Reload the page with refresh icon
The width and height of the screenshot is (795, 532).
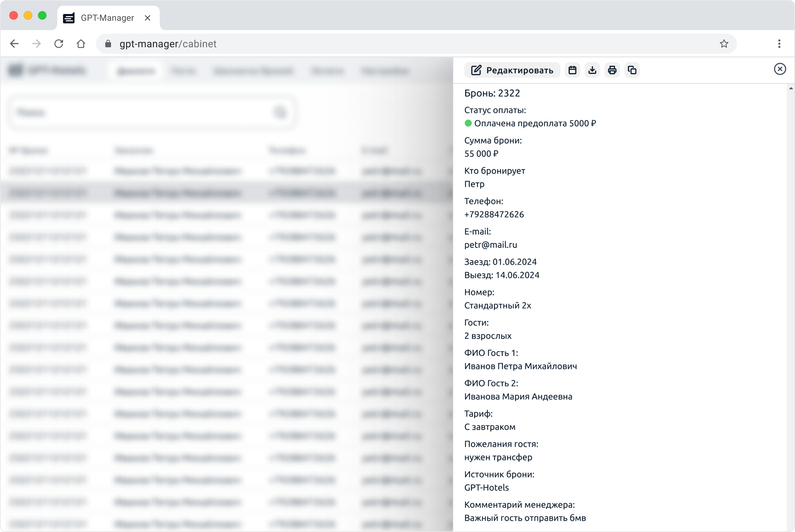[59, 44]
